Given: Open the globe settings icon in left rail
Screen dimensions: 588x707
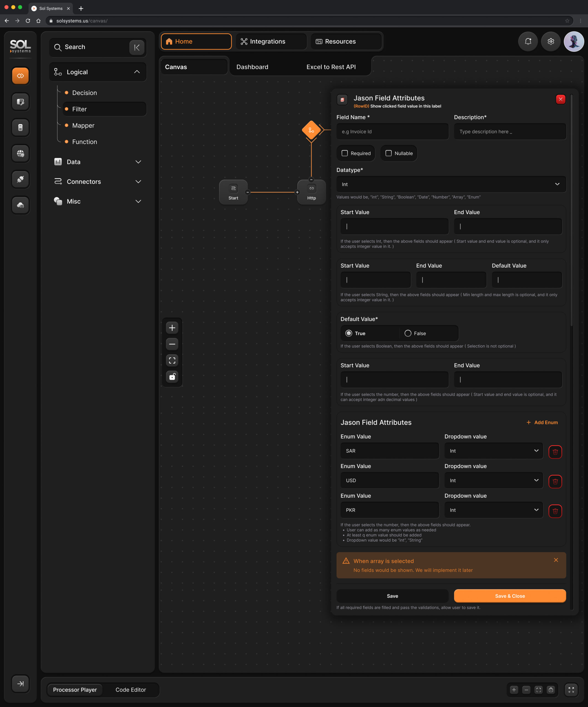Looking at the screenshot, I should (20, 154).
